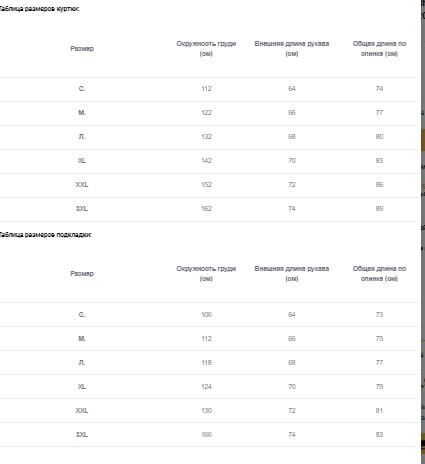Click chest value 132 in jacket table
425x464 pixels.
(206, 137)
